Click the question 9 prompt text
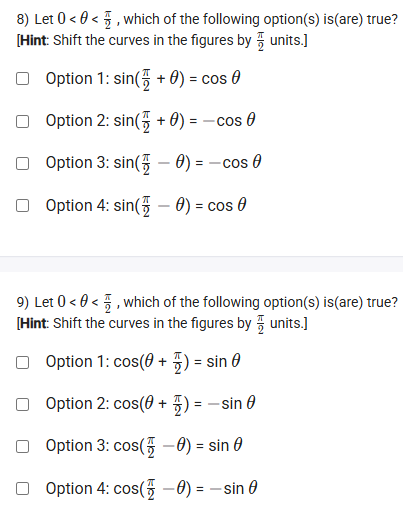Screen dimensions: 403x514 click(x=207, y=303)
